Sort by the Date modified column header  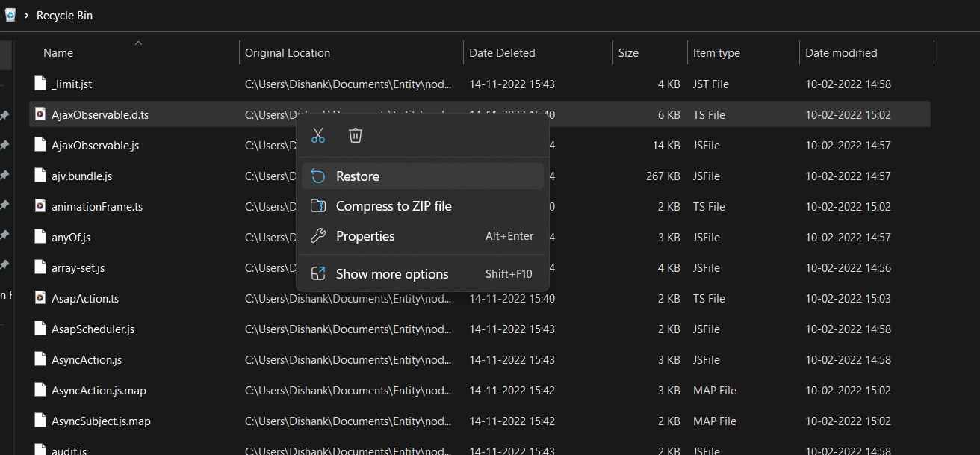tap(841, 52)
